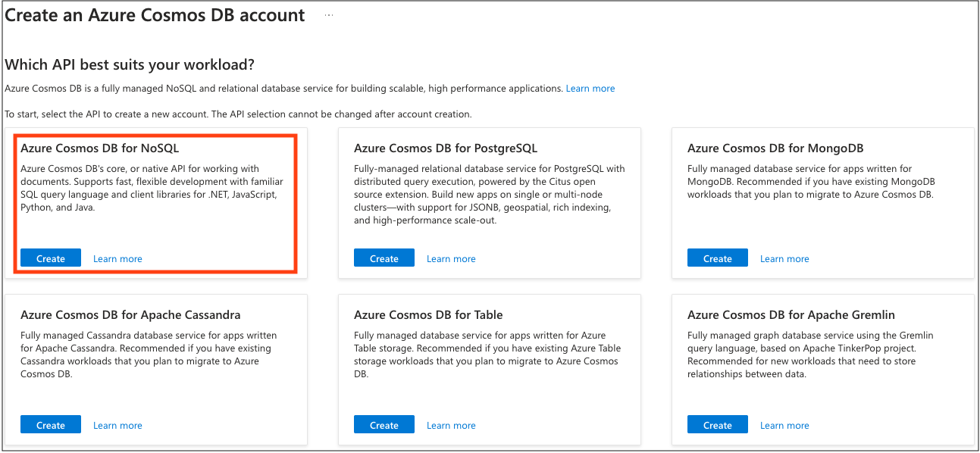Open Learn more link for Table API

pyautogui.click(x=451, y=426)
